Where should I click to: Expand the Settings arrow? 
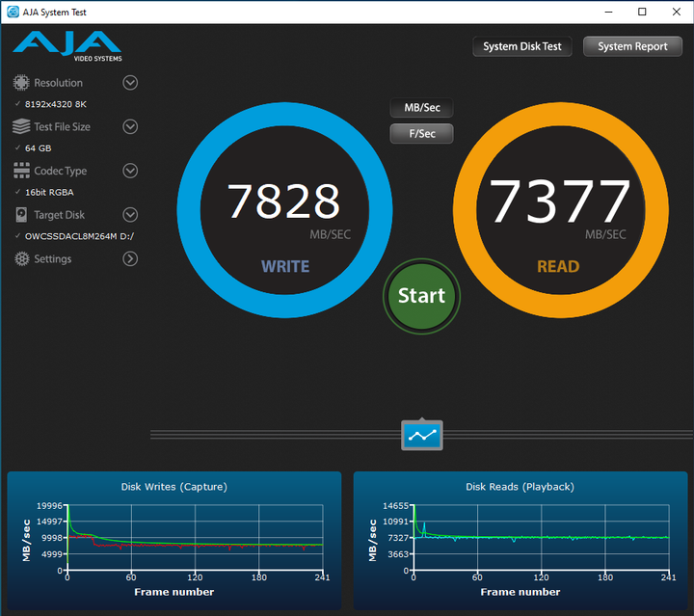130,258
